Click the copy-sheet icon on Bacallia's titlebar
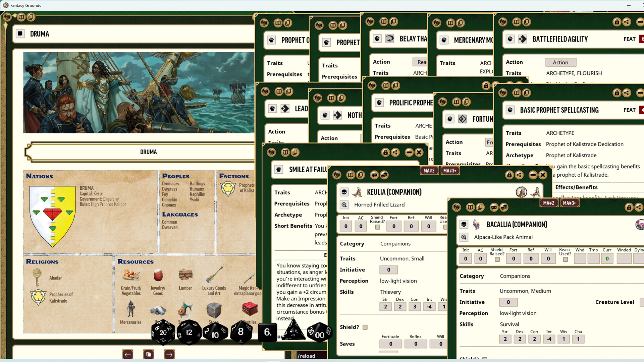This screenshot has width=644, height=362. [x=480, y=207]
